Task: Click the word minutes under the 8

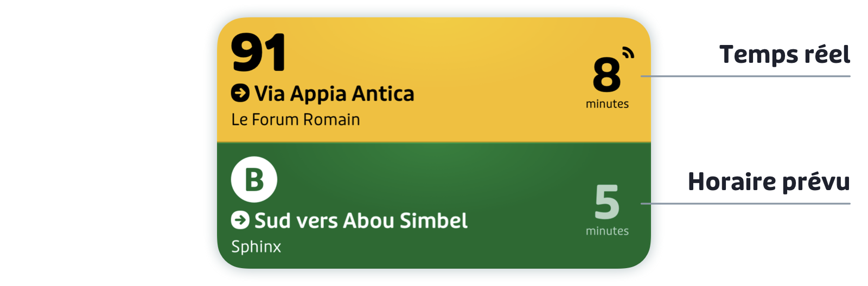Action: pyautogui.click(x=607, y=103)
